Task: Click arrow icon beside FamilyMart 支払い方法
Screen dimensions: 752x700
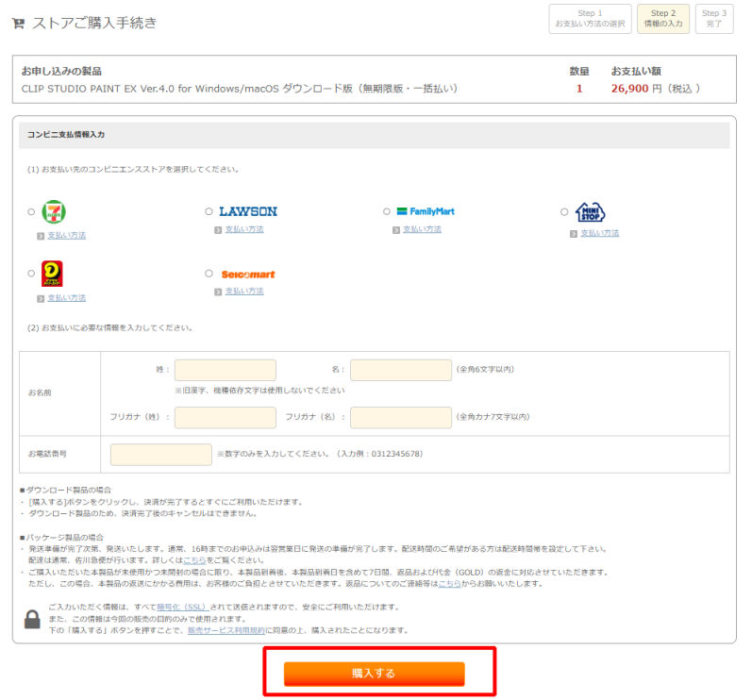Action: click(396, 230)
